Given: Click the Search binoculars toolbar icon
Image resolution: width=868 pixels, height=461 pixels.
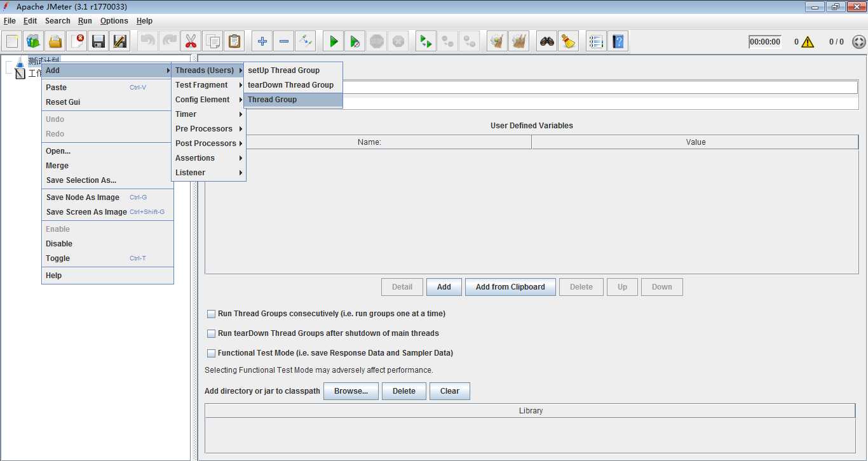Looking at the screenshot, I should pos(546,41).
